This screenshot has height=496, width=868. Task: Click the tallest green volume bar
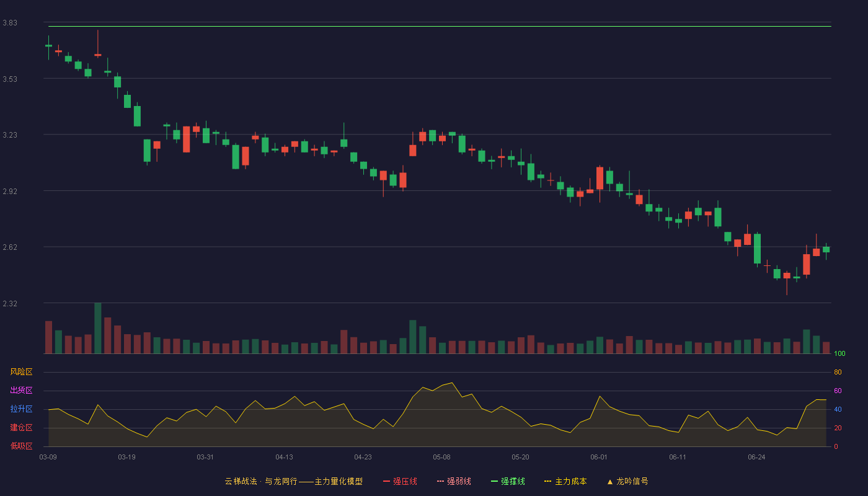click(97, 328)
